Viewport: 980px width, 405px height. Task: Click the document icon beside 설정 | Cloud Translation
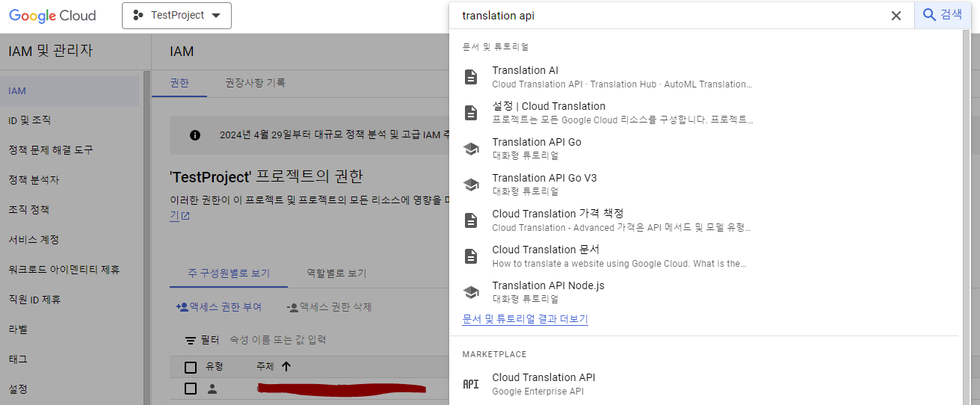(x=471, y=113)
